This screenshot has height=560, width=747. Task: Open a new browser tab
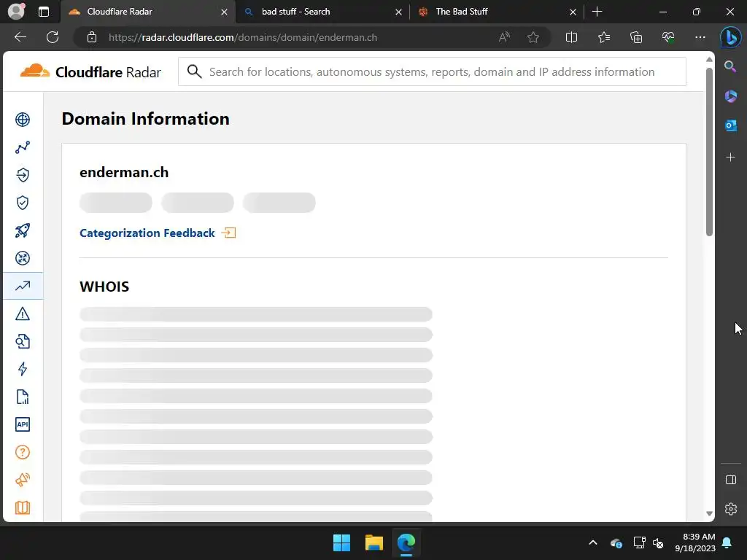point(597,12)
